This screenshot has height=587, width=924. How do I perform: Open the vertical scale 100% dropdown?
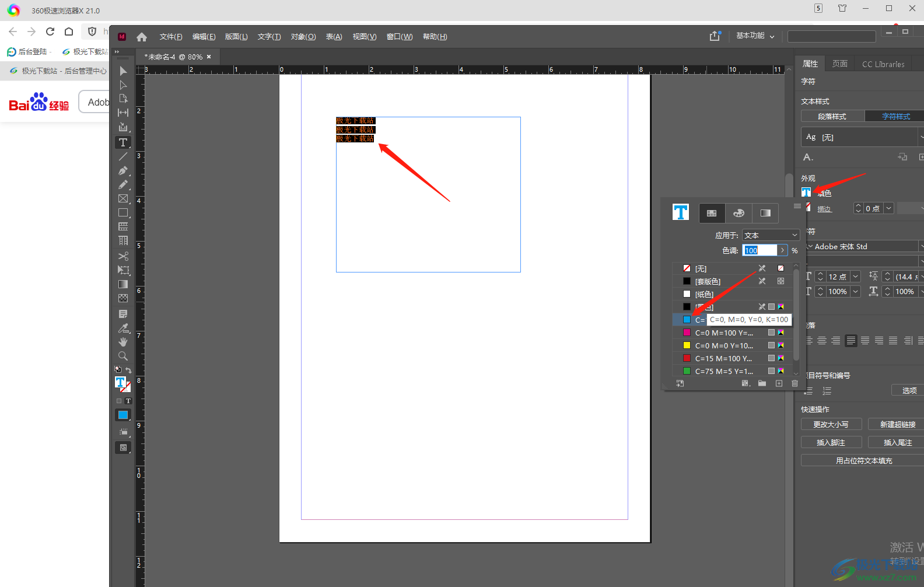(855, 291)
